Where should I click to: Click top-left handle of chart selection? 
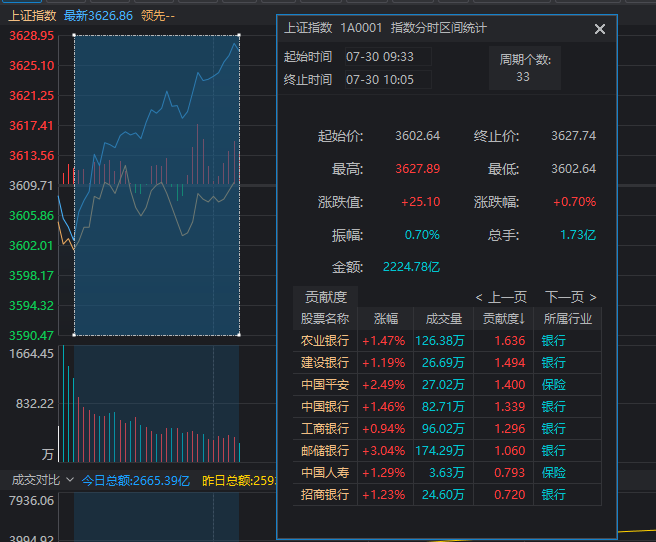tap(74, 36)
